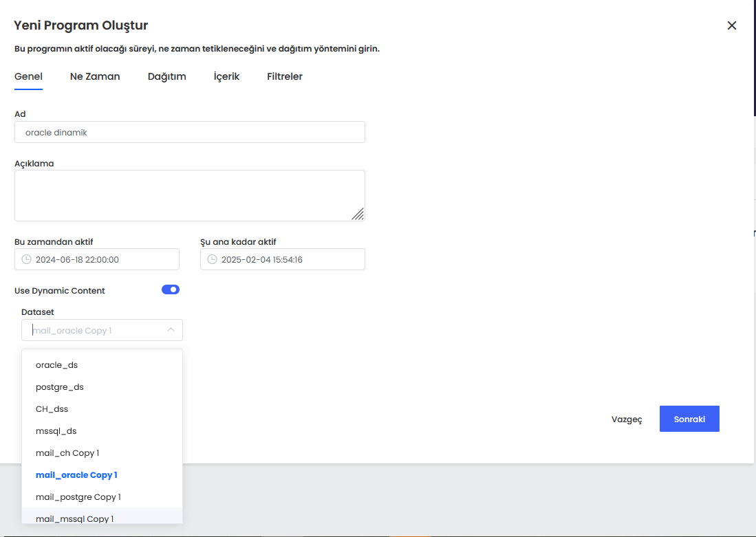The height and width of the screenshot is (537, 756).
Task: Open the Filtreler tab
Action: pyautogui.click(x=285, y=76)
